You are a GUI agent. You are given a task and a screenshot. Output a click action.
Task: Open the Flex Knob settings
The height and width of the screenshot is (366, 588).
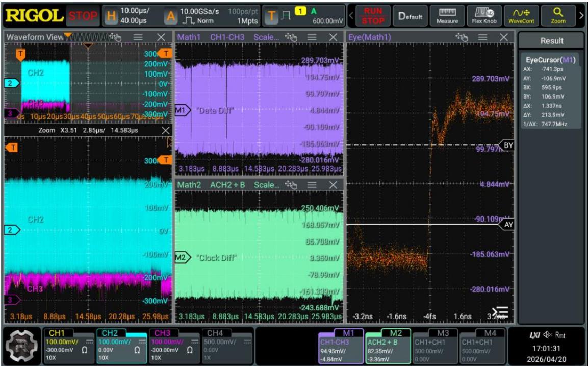pos(484,16)
